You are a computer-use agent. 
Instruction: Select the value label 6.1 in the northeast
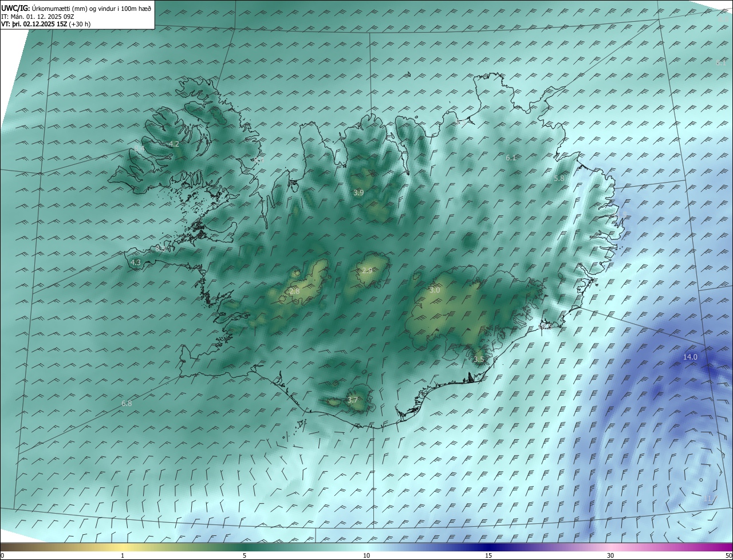511,157
